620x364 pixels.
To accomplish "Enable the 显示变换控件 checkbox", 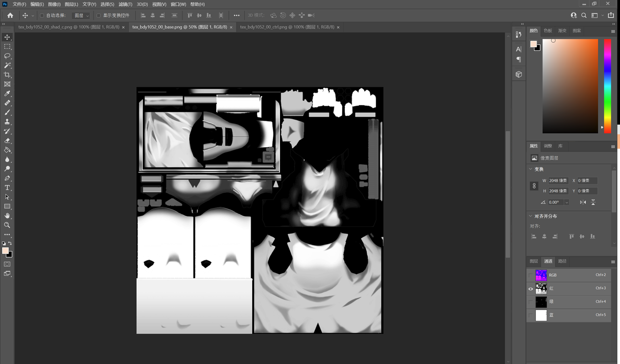I will click(99, 16).
